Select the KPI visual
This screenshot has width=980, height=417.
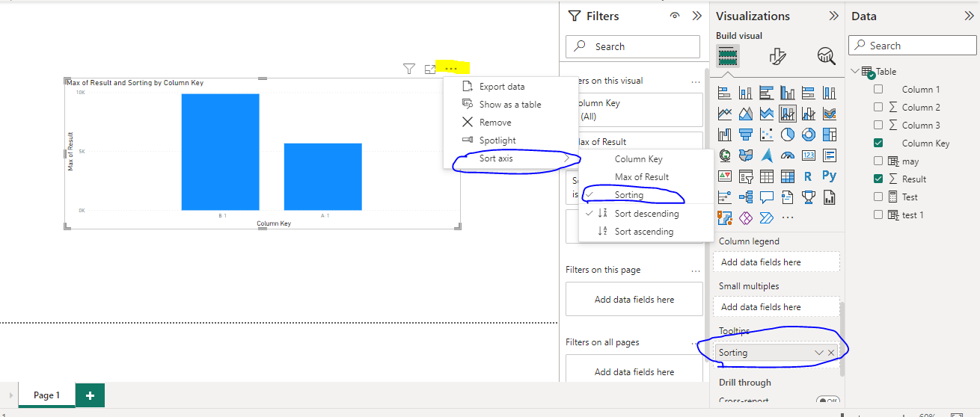pos(724,176)
